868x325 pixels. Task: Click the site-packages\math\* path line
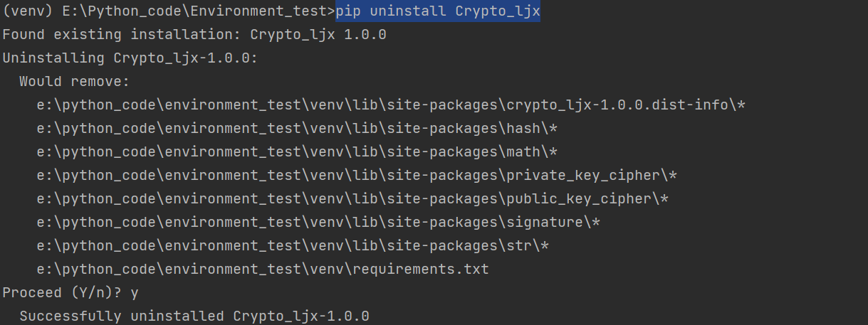(297, 152)
